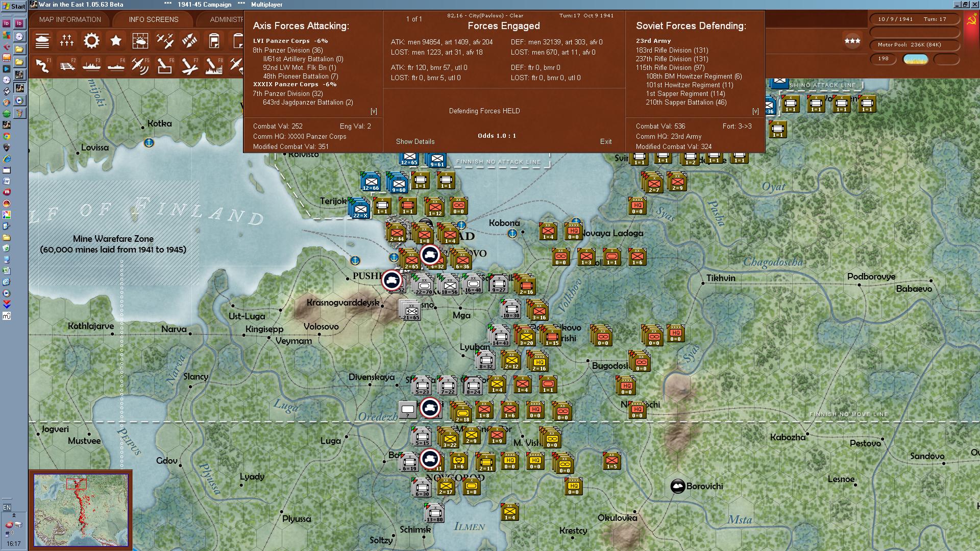Click the 23rd Army heading
The width and height of the screenshot is (980, 551).
(x=653, y=41)
